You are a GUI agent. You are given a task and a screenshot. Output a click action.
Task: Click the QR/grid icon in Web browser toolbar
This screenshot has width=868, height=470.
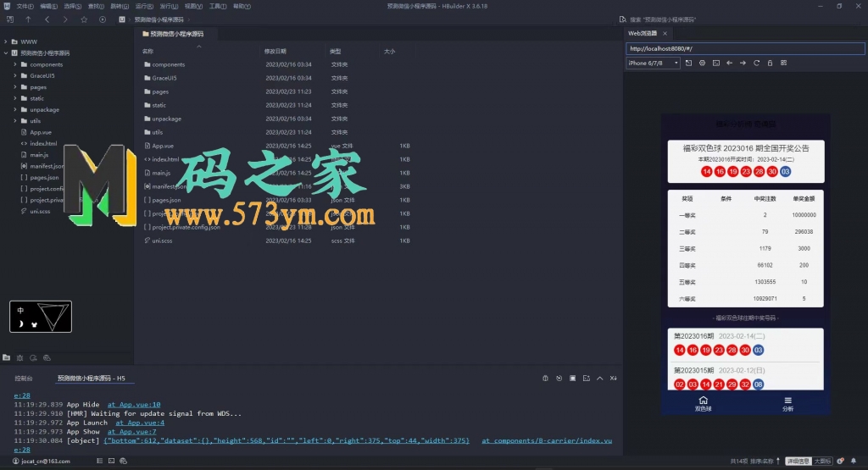[783, 63]
